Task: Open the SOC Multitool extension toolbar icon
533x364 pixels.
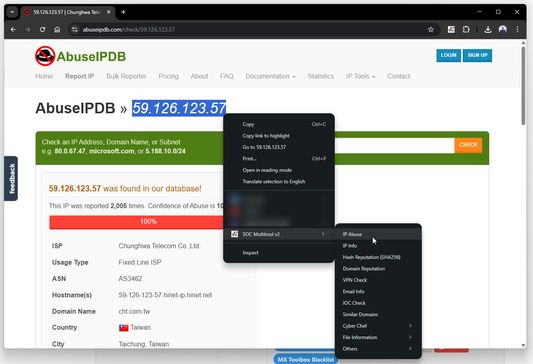Action: [451, 30]
